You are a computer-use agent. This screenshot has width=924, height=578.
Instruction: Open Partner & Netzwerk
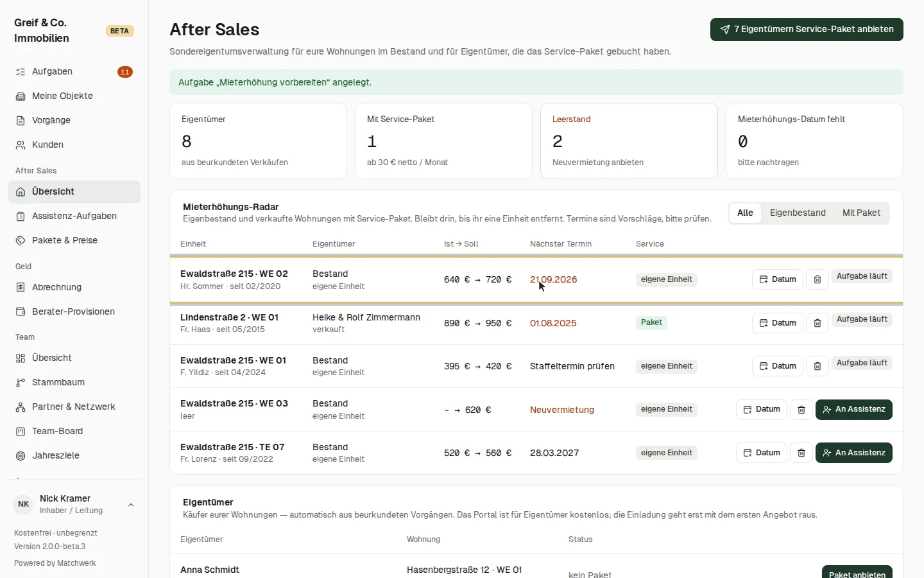74,407
